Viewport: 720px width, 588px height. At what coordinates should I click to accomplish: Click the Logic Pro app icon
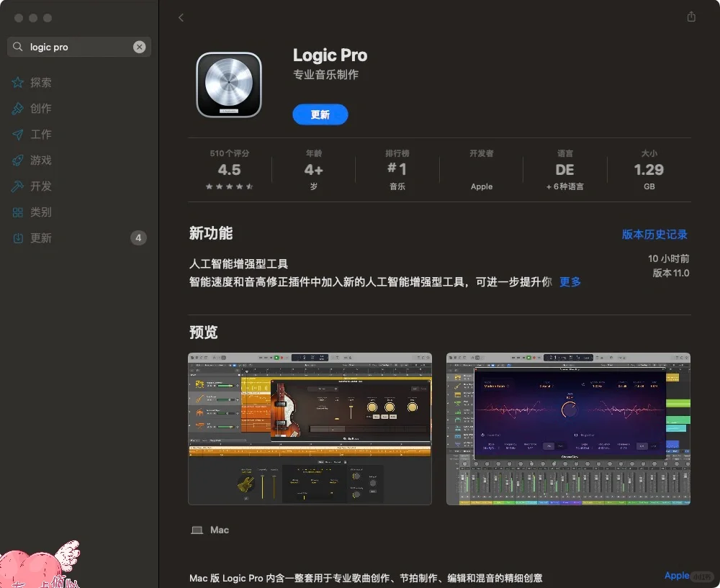228,84
